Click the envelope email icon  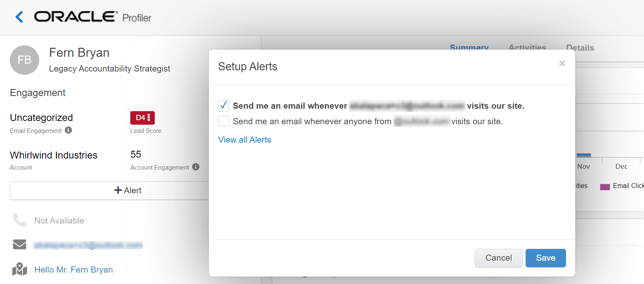tap(20, 244)
